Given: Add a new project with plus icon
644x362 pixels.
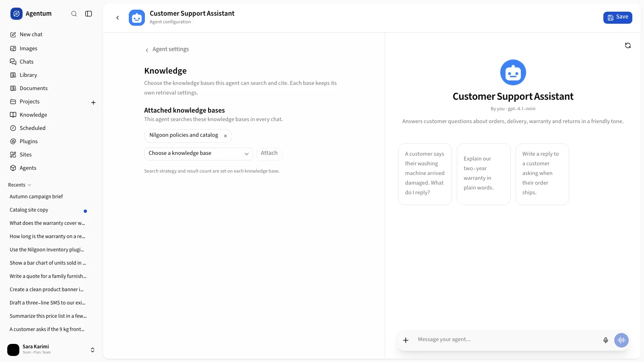Looking at the screenshot, I should (x=93, y=103).
